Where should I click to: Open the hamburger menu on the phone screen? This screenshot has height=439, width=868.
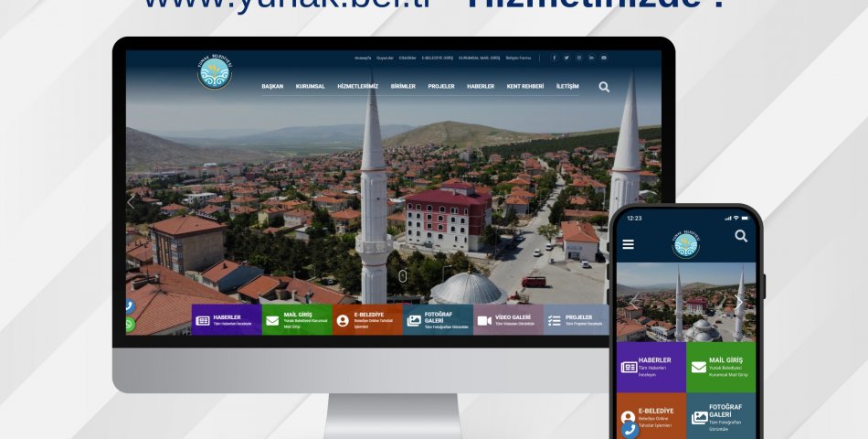(628, 244)
